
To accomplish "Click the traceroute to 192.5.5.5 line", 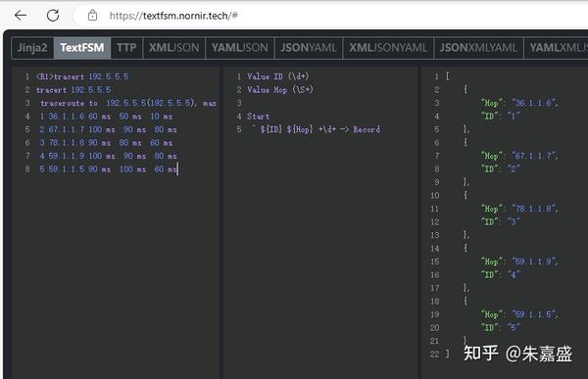I will (x=128, y=103).
